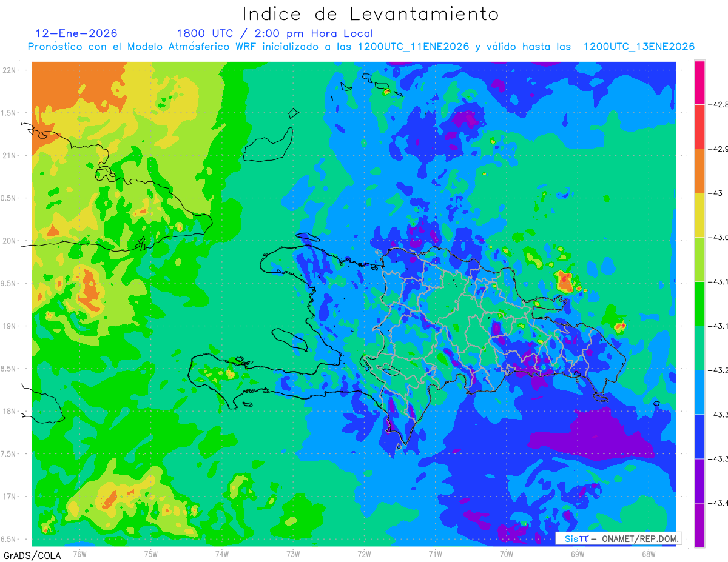Click the '22N' latitude label

[10, 70]
